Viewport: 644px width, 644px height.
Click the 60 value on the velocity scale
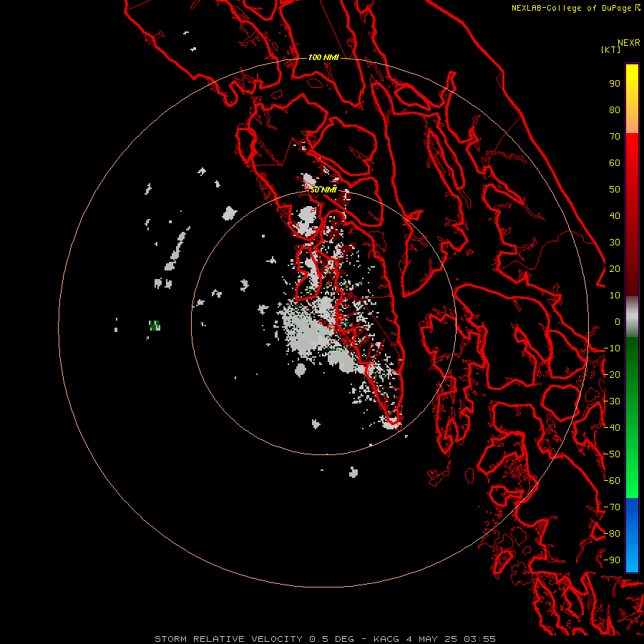(615, 163)
